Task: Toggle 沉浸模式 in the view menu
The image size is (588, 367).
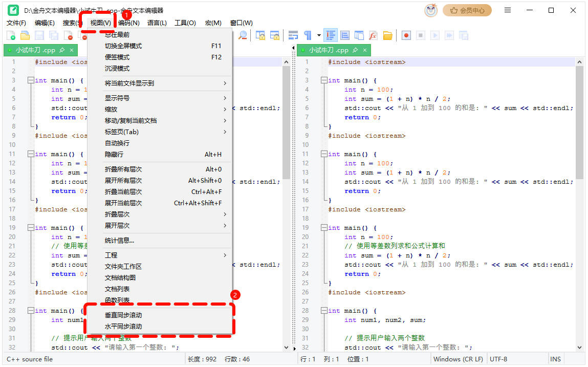Action: [160, 68]
